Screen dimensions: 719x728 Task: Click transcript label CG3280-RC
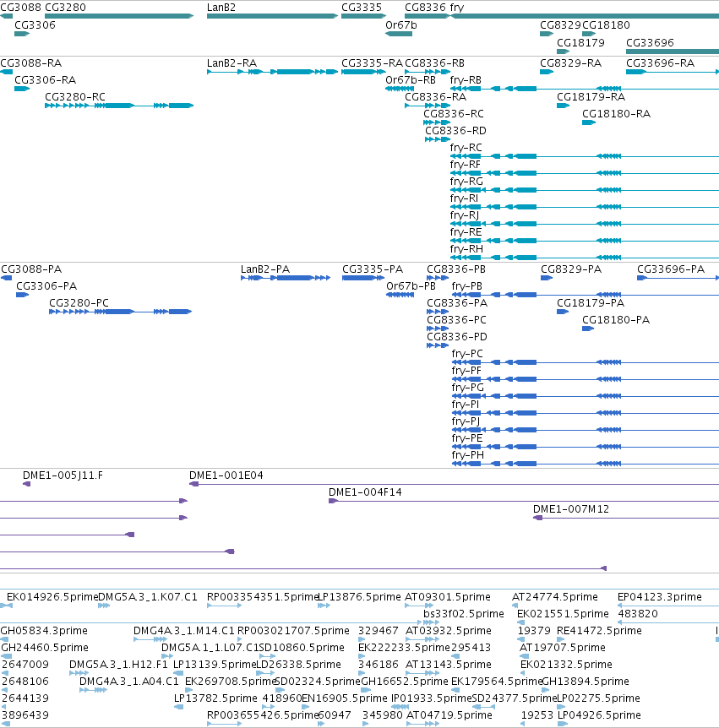click(75, 97)
